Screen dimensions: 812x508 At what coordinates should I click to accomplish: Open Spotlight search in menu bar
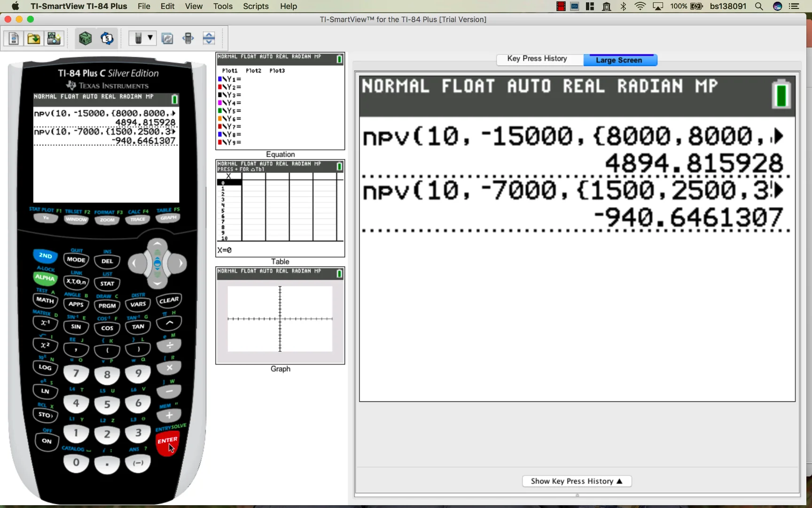759,6
